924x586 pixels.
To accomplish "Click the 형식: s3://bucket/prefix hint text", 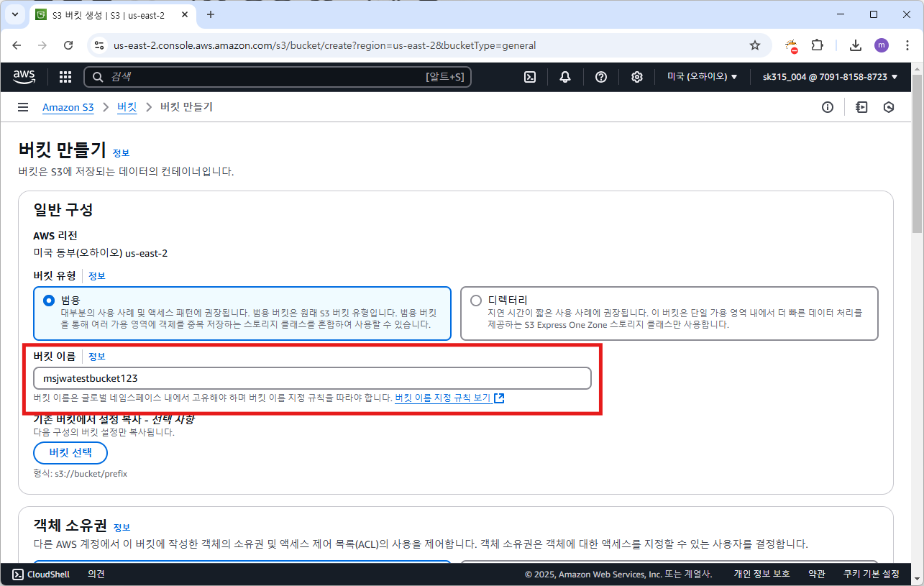I will click(81, 474).
